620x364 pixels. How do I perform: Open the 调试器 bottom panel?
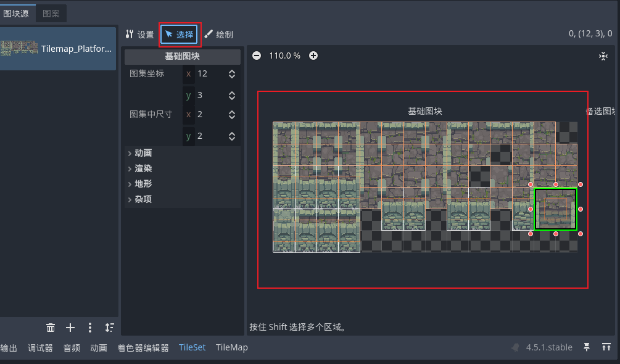(x=40, y=348)
